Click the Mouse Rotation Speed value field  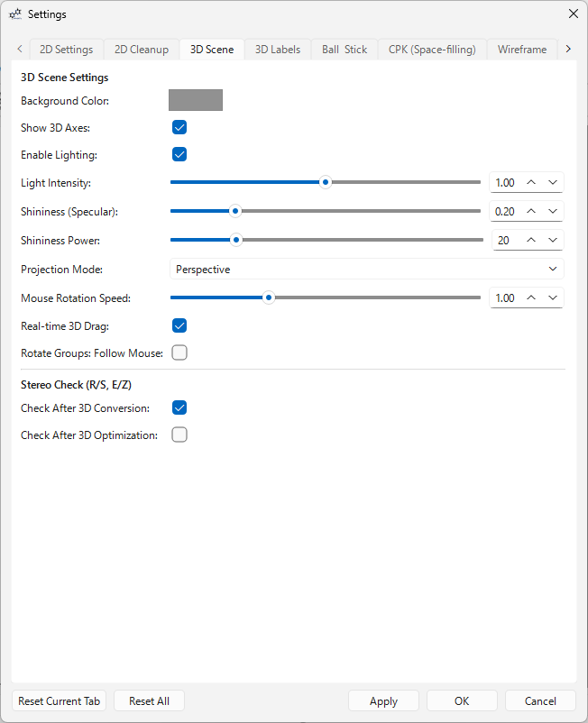tap(505, 297)
